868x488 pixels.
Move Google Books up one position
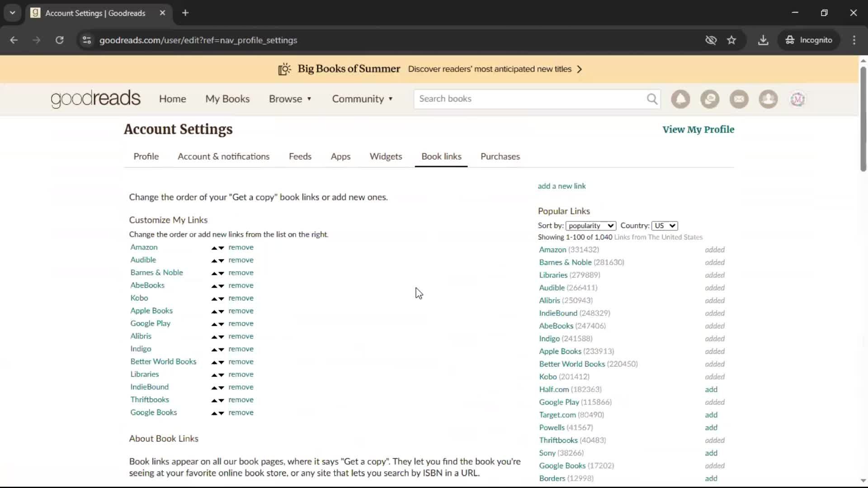coord(214,413)
